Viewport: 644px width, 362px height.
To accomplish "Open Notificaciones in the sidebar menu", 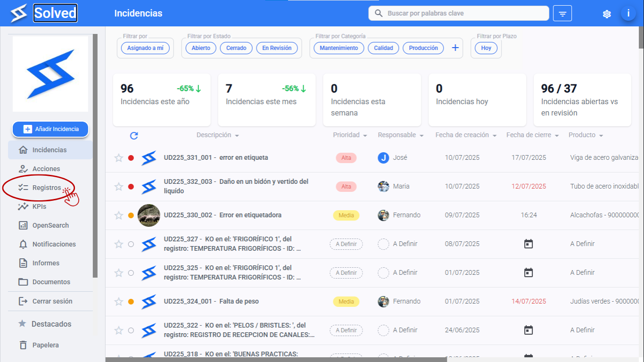I will (x=54, y=244).
